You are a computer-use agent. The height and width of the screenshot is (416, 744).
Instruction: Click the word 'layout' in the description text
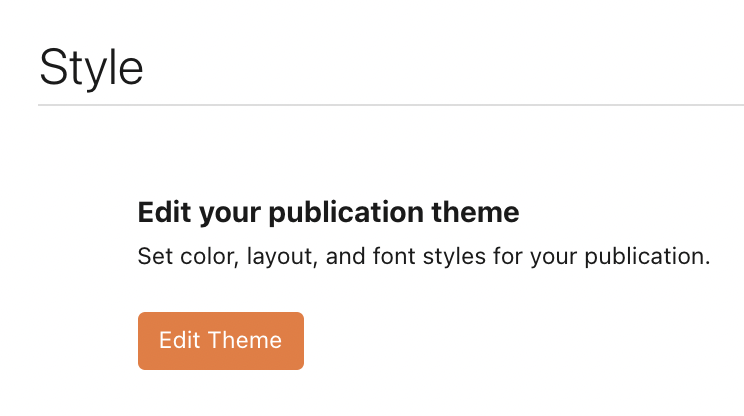tap(281, 258)
